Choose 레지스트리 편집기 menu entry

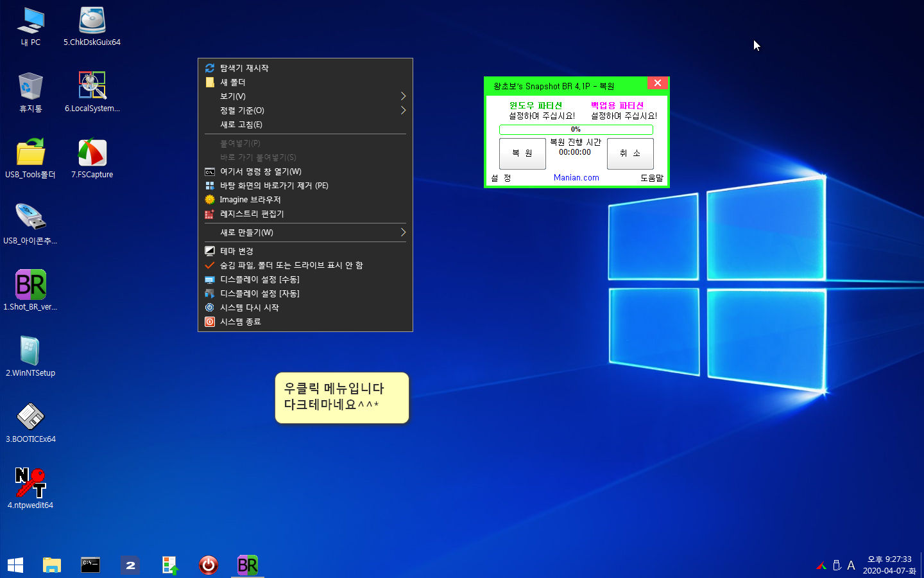coord(305,214)
